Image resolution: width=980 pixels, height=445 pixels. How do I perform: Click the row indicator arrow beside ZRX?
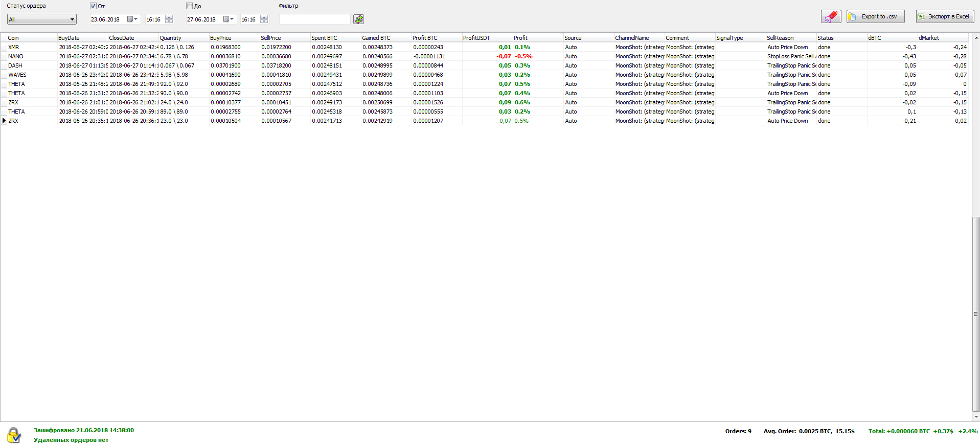pos(4,121)
